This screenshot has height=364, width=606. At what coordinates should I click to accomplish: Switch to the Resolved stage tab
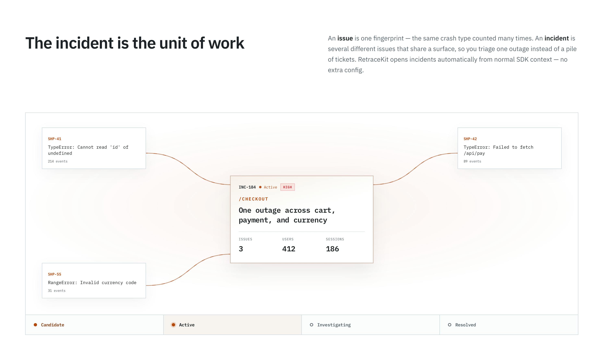pos(509,325)
